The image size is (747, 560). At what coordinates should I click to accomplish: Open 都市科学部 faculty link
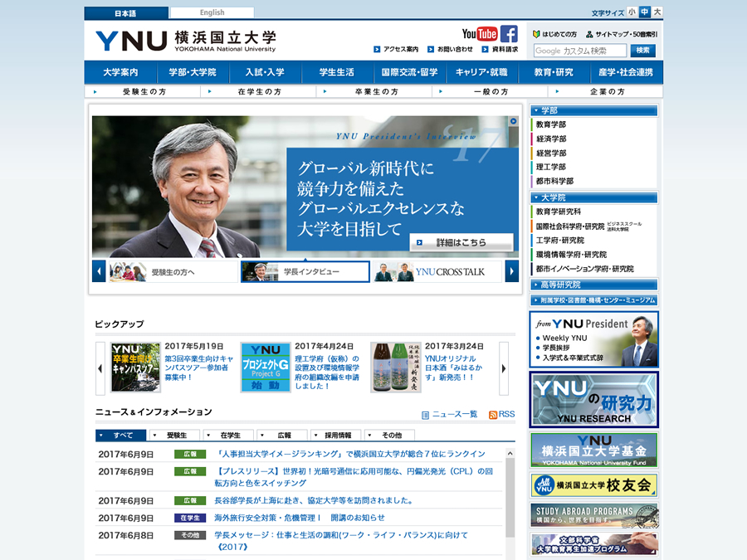[554, 182]
